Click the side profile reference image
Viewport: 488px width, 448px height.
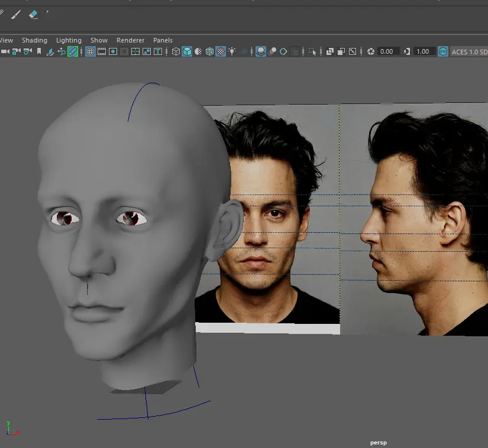[x=414, y=219]
